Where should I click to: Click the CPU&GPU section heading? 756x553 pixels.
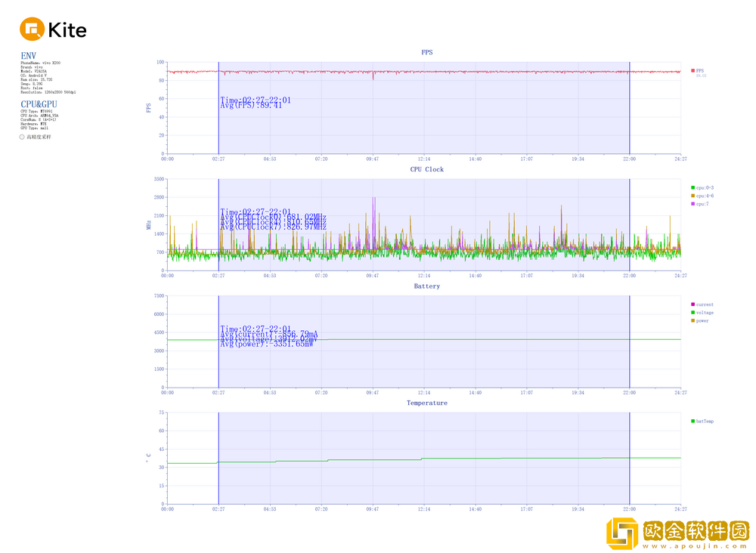tap(39, 104)
